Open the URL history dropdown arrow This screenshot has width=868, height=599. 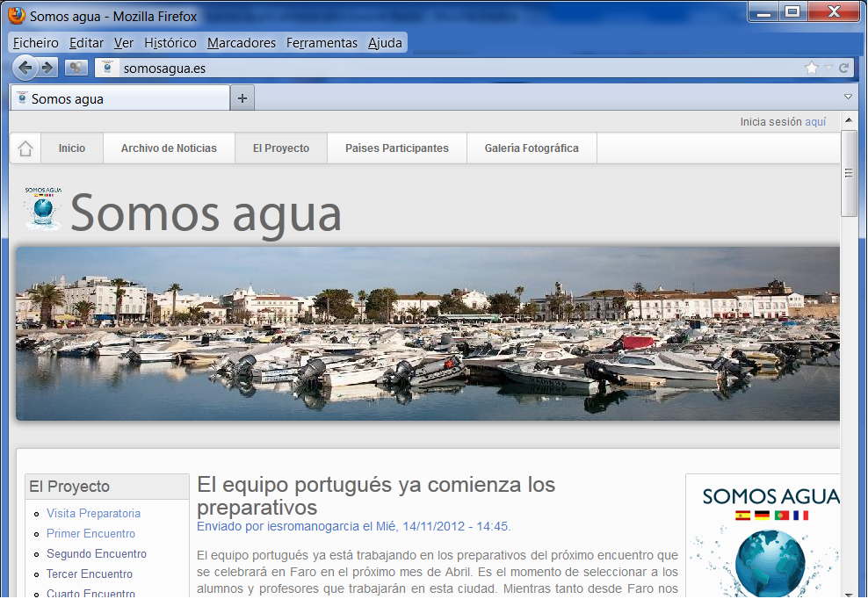click(x=828, y=68)
